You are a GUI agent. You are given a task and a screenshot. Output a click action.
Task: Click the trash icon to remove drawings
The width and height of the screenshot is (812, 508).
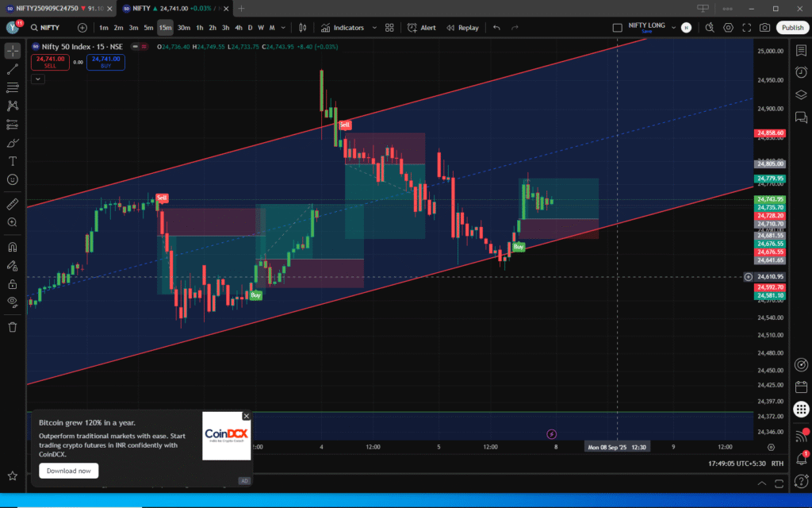tap(13, 326)
